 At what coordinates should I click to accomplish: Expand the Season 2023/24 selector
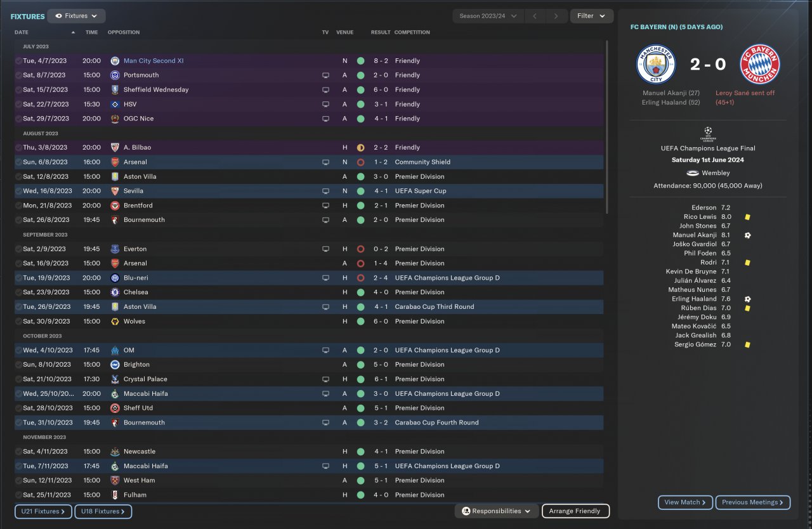pos(488,16)
